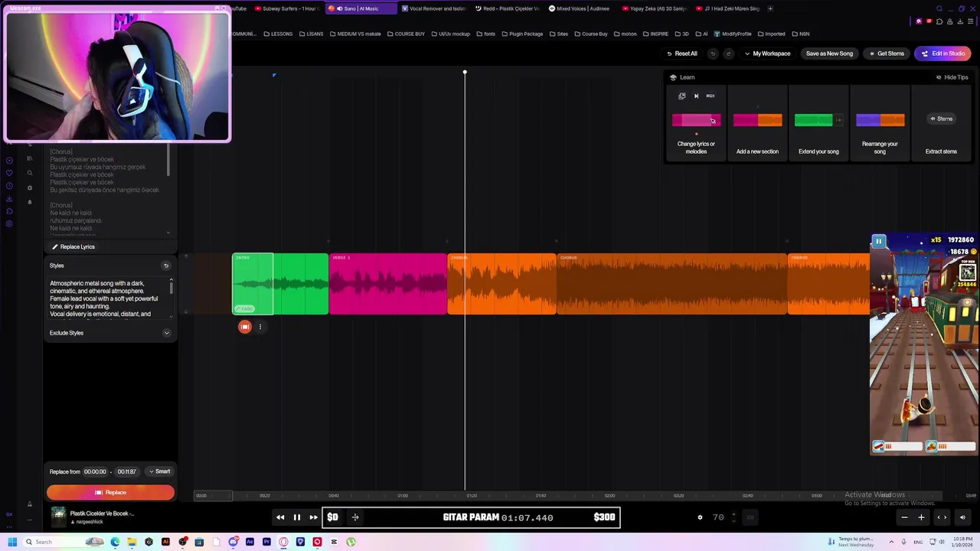The image size is (980, 551).
Task: Rewind with the skip-back transport button
Action: pyautogui.click(x=280, y=517)
